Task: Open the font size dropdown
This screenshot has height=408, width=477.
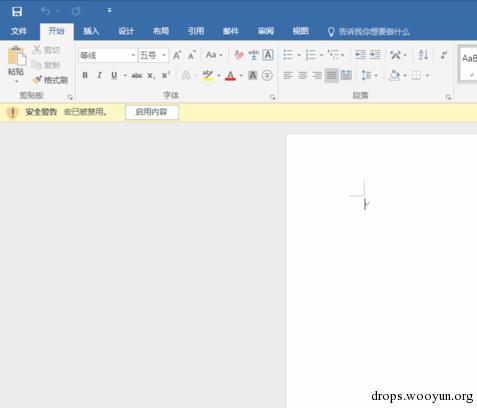Action: point(164,55)
